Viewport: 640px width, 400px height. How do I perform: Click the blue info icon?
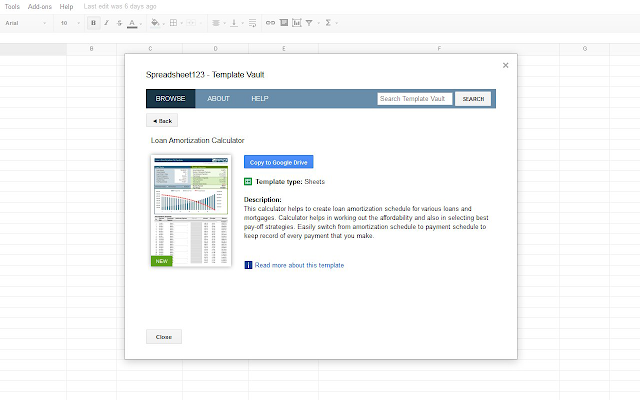point(248,265)
